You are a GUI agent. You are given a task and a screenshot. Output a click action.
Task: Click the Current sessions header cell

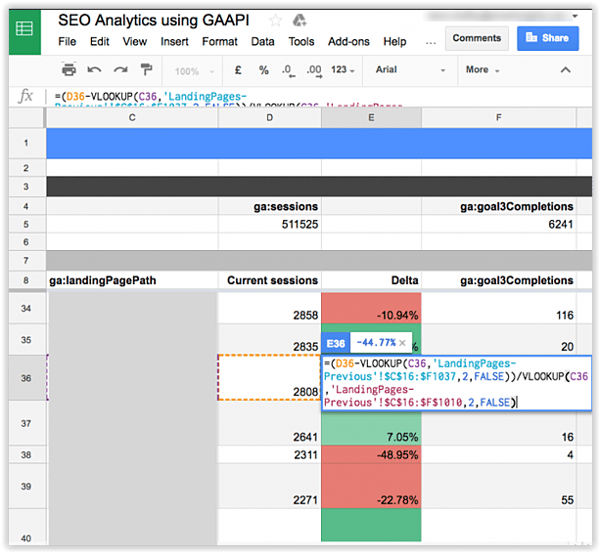(x=269, y=281)
